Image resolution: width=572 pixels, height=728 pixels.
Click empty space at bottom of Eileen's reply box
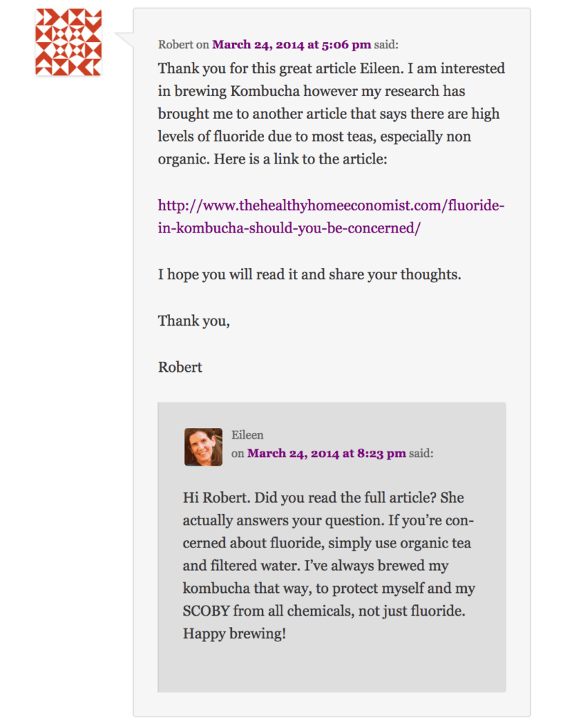click(332, 668)
